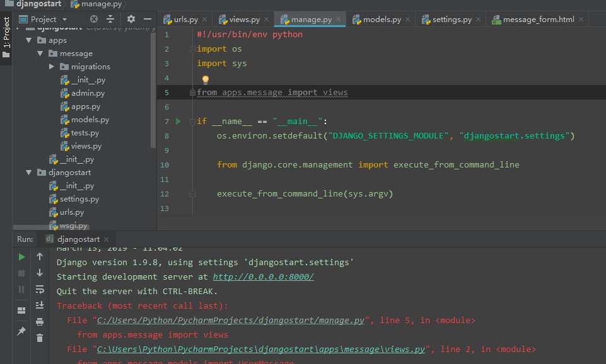Close the views.py tab
Screen dimensions: 606x364
point(266,20)
